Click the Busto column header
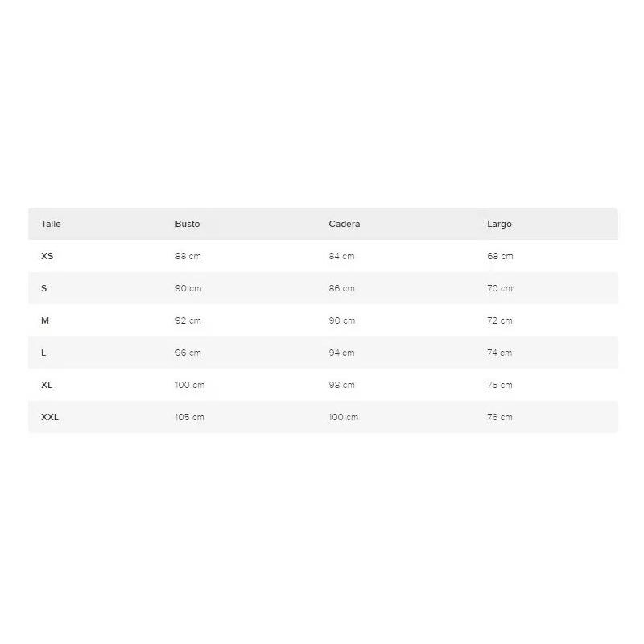Screen dimensions: 644x644 (188, 224)
